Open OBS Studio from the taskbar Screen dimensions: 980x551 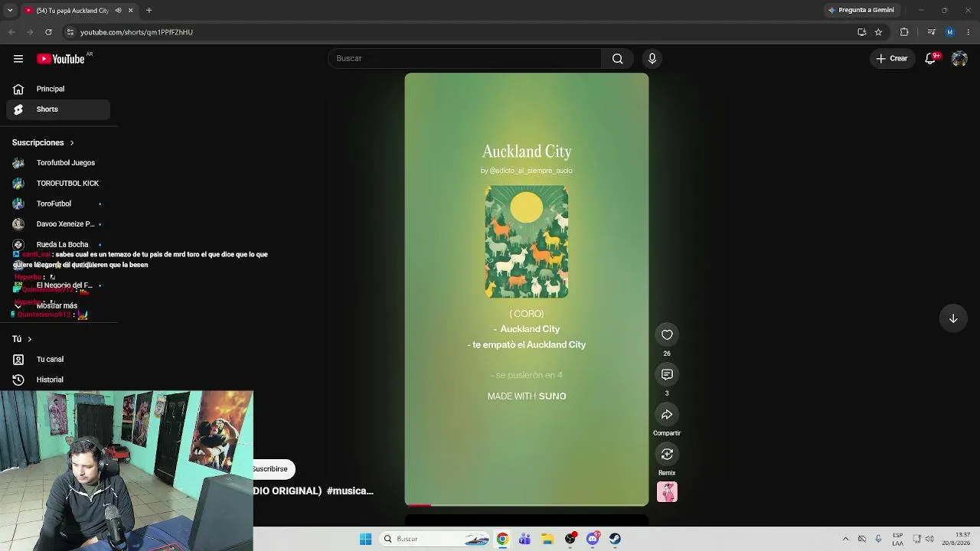[570, 539]
